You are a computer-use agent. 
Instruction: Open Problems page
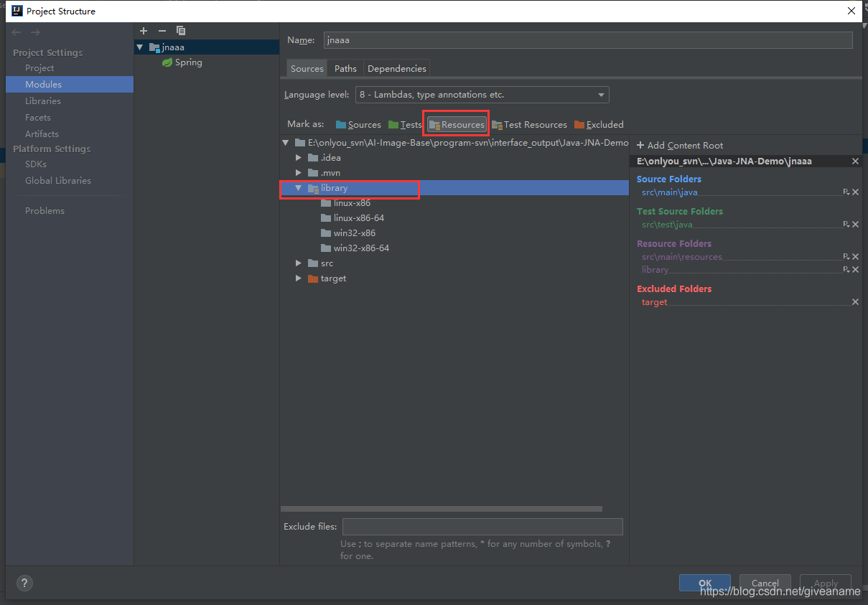[x=45, y=211]
